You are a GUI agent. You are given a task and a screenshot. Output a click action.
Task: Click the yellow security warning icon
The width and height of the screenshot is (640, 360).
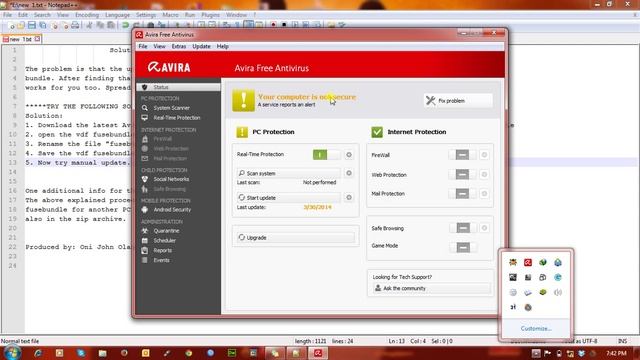243,100
